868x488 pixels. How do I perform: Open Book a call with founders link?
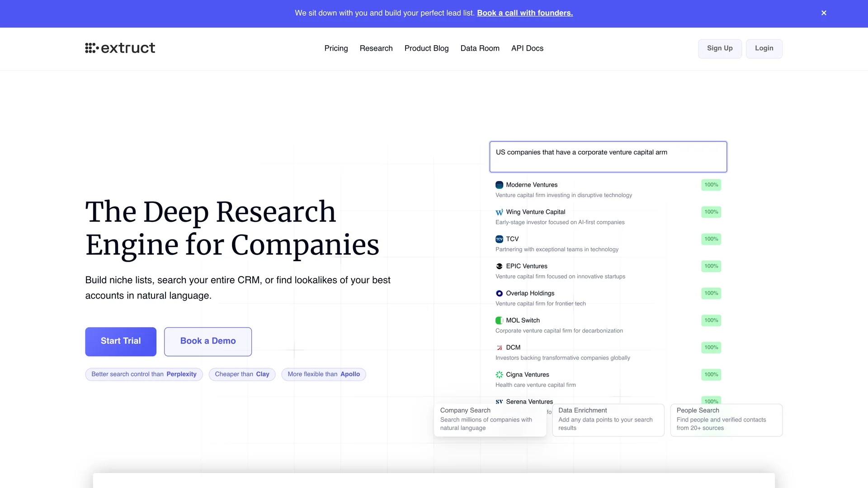pos(525,13)
